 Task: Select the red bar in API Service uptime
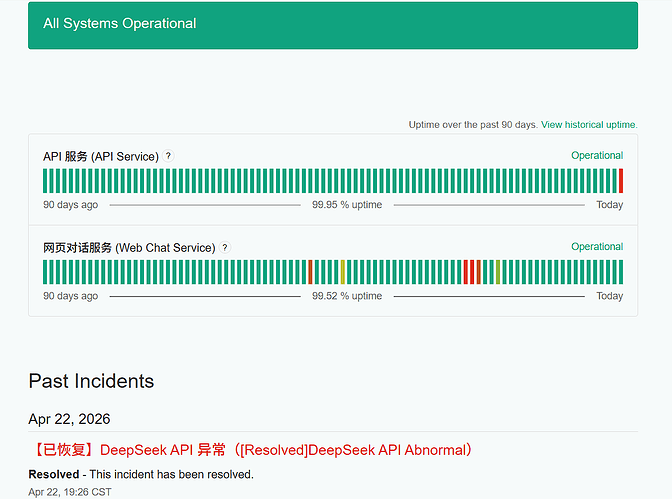coord(621,181)
